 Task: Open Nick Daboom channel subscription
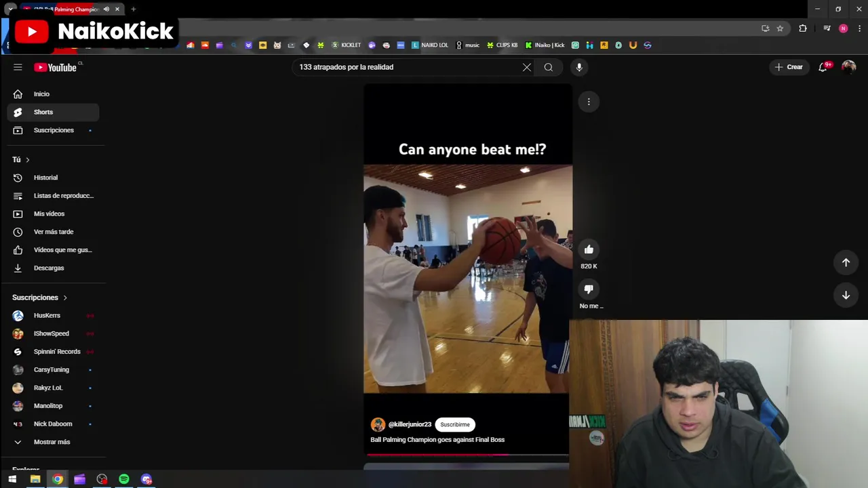[x=53, y=424]
